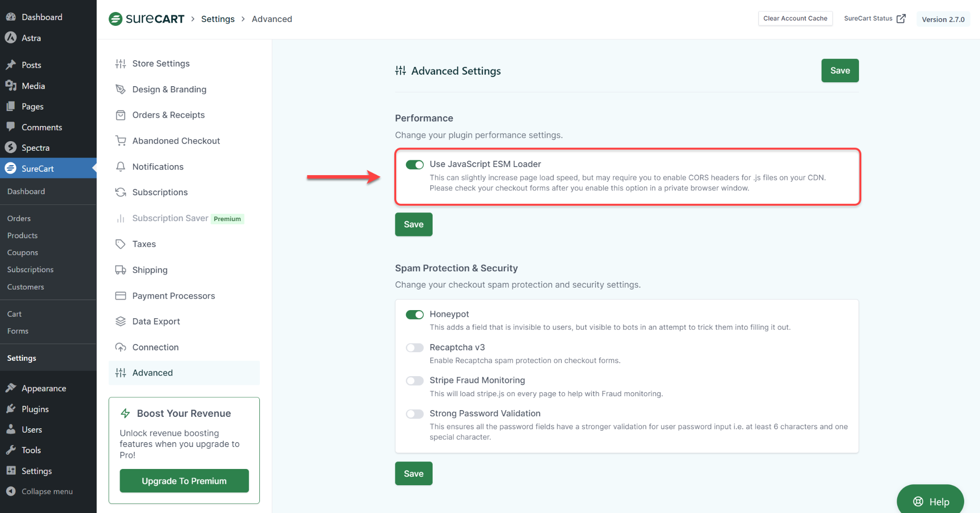Click the WordPress Dashboard gauge icon
The height and width of the screenshot is (513, 980).
(11, 17)
